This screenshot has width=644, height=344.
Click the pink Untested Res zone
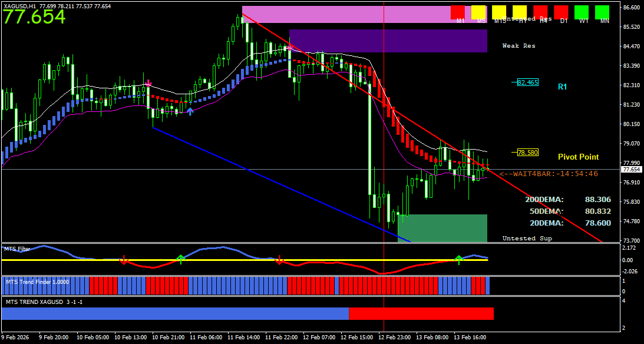[342, 15]
